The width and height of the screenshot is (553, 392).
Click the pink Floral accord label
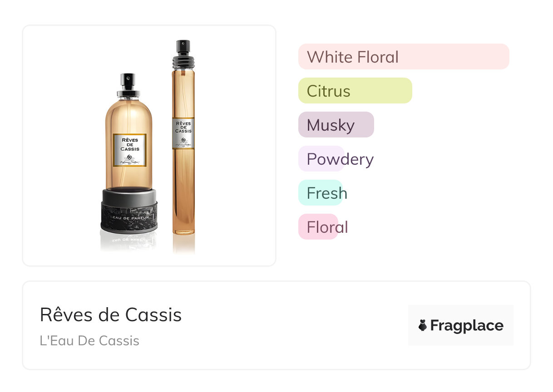click(x=327, y=227)
